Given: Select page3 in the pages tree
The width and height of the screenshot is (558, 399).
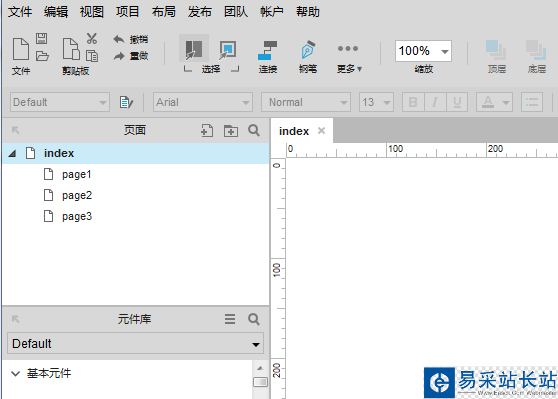Looking at the screenshot, I should (x=77, y=216).
